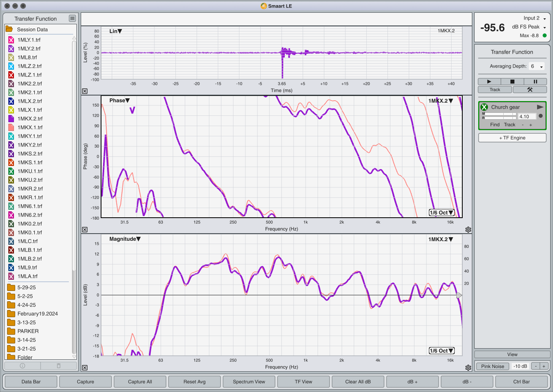553x392 pixels.
Task: Start the Church gear engine play arrow
Action: [540, 107]
